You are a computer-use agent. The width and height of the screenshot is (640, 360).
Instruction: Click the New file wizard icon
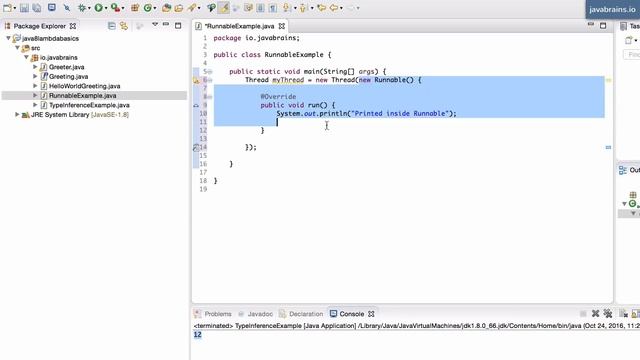(7, 8)
